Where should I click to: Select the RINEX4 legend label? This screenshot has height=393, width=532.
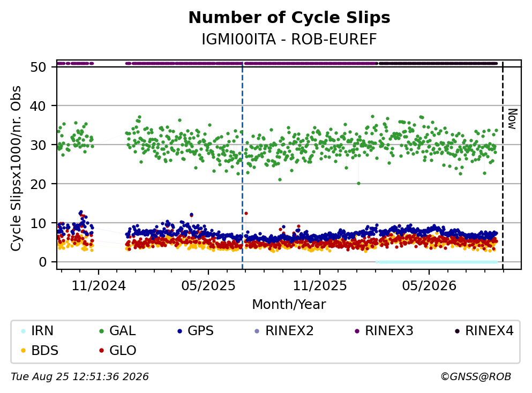coord(489,331)
